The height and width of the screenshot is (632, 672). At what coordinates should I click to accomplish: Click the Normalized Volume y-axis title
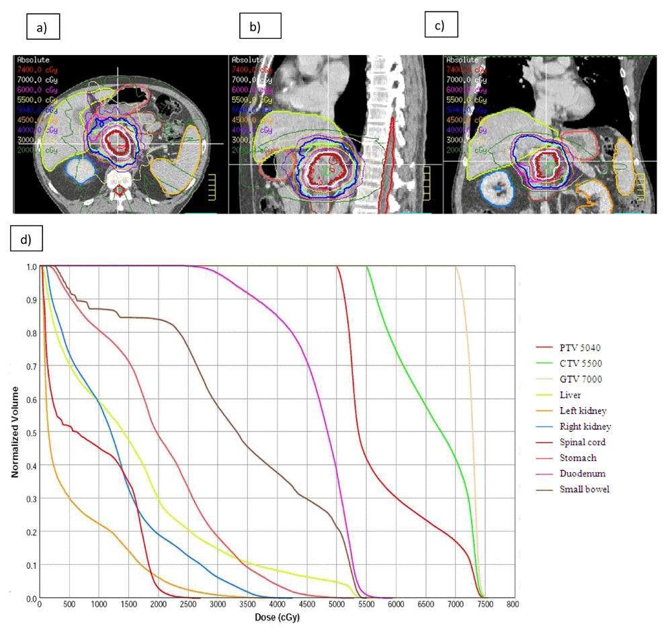pyautogui.click(x=15, y=432)
